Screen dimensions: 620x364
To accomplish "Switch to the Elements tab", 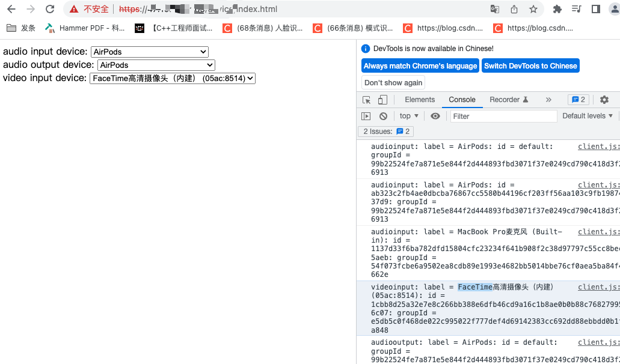I will (x=419, y=99).
